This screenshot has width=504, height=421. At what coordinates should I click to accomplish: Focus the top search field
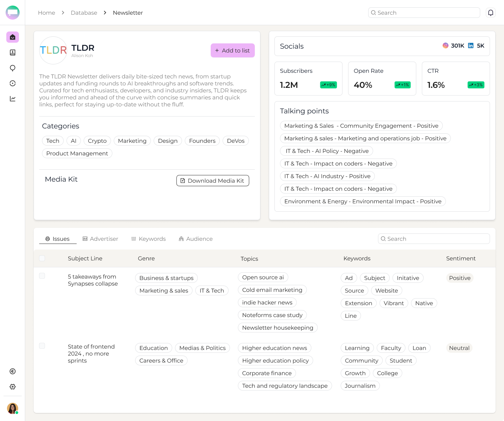424,13
